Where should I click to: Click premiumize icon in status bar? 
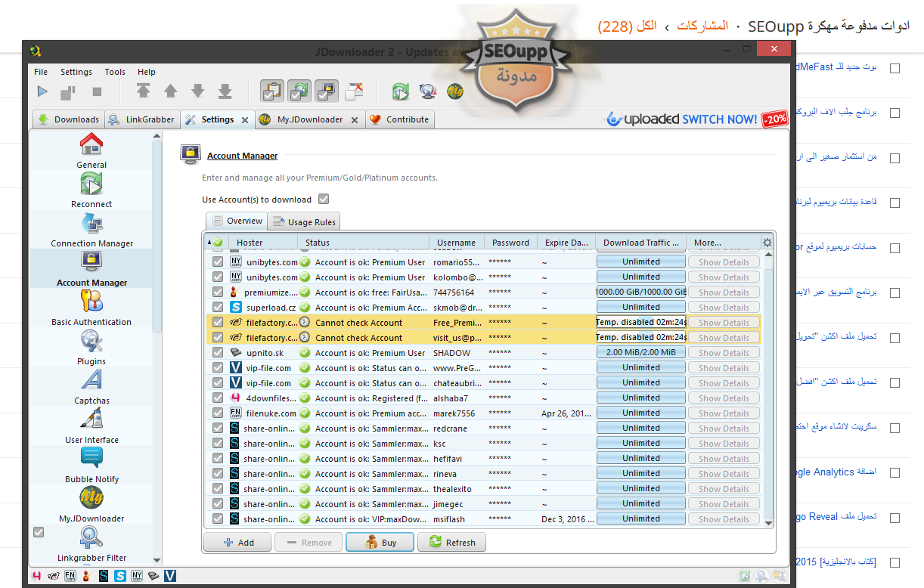click(87, 576)
